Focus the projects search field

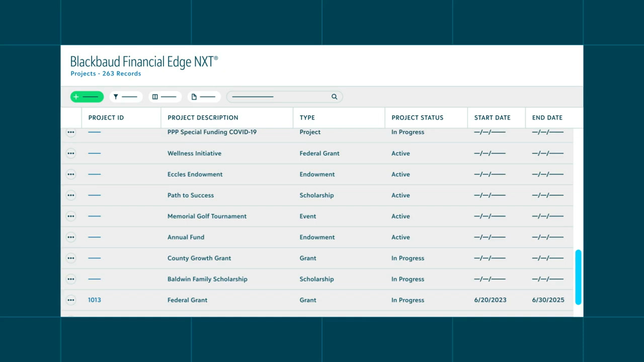(x=285, y=97)
